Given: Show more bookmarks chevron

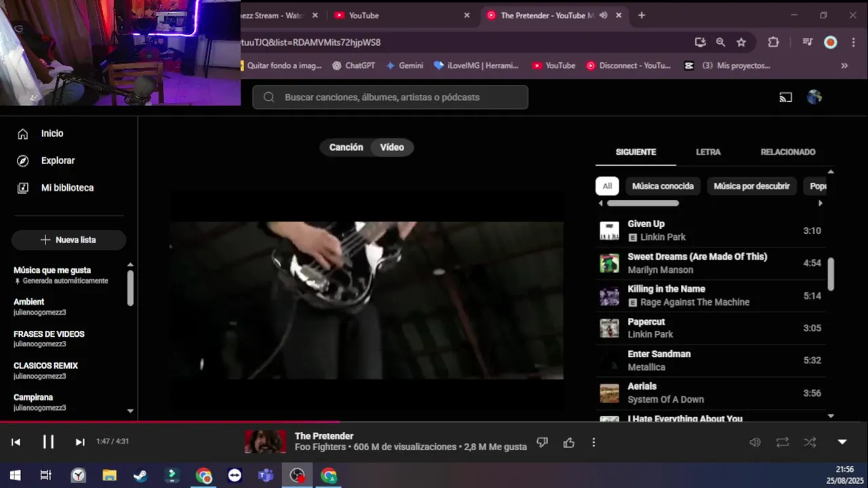Looking at the screenshot, I should pos(844,66).
